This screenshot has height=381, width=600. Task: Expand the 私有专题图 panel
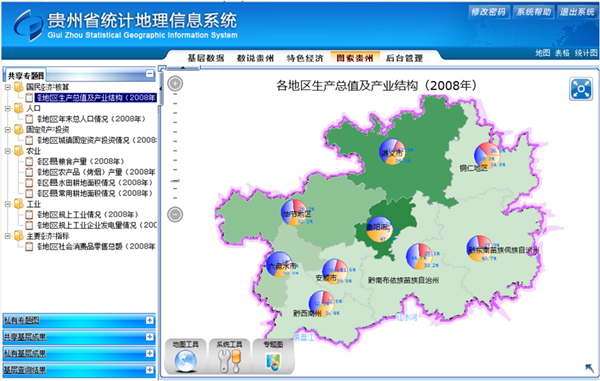coord(150,320)
